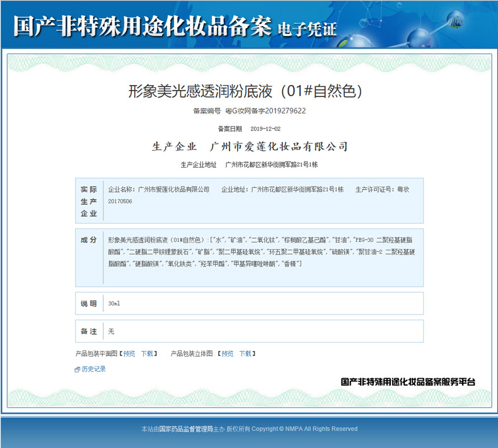This screenshot has width=498, height=448.
Task: Click the license number 20170506
Action: (120, 201)
